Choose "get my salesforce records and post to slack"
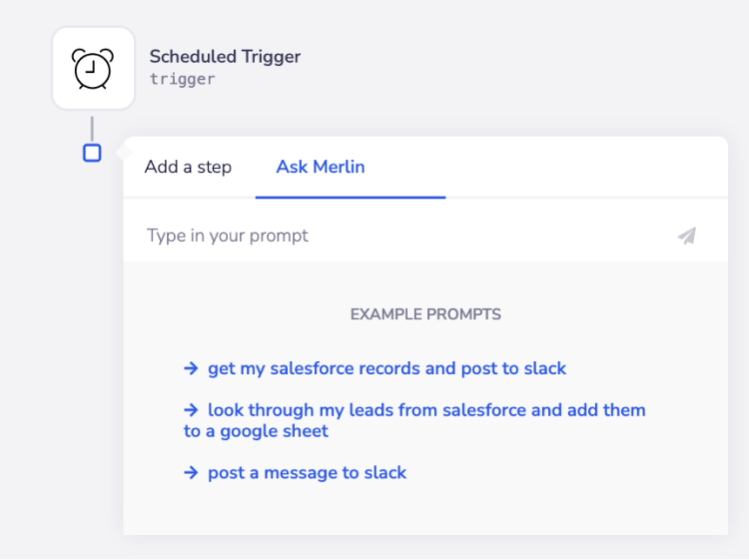749x560 pixels. click(x=386, y=368)
